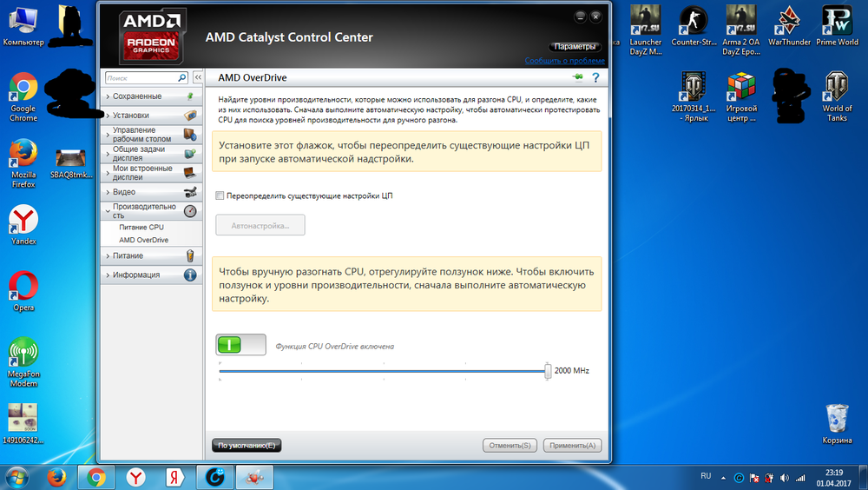Check Переопределить существующие настройки ЦП

click(220, 195)
